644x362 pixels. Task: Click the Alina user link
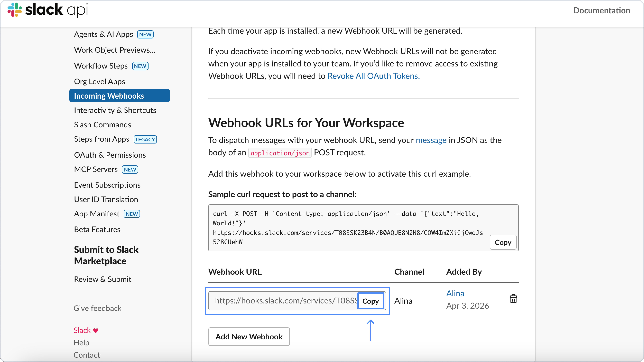pos(455,293)
